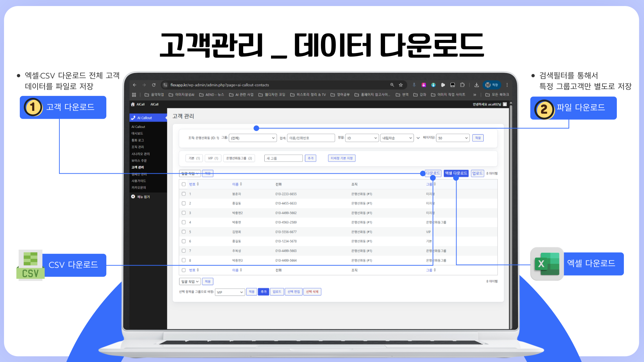Click the browser back arrow
Screen dimensions: 644x362
pos(135,85)
